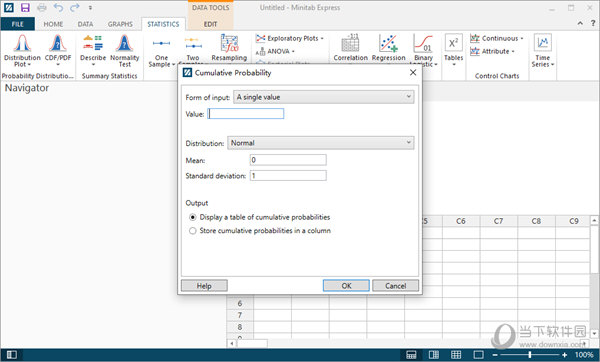600x362 pixels.
Task: Open the Correlation tool
Action: 350,48
